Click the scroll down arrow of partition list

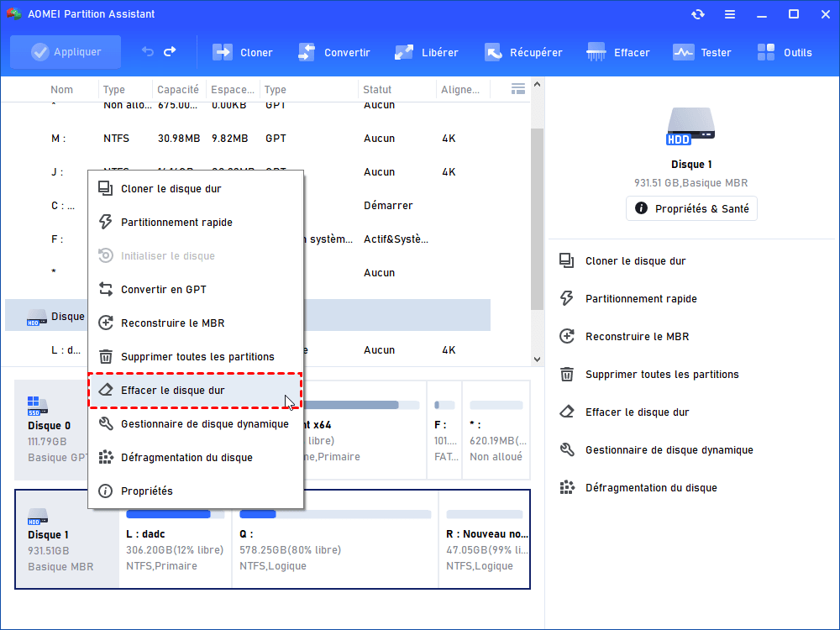[538, 360]
